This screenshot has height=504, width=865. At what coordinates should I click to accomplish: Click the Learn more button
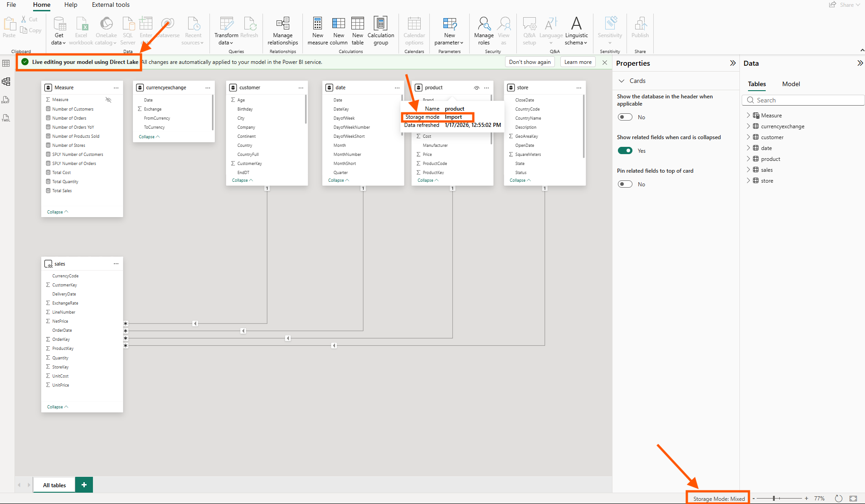pos(578,62)
